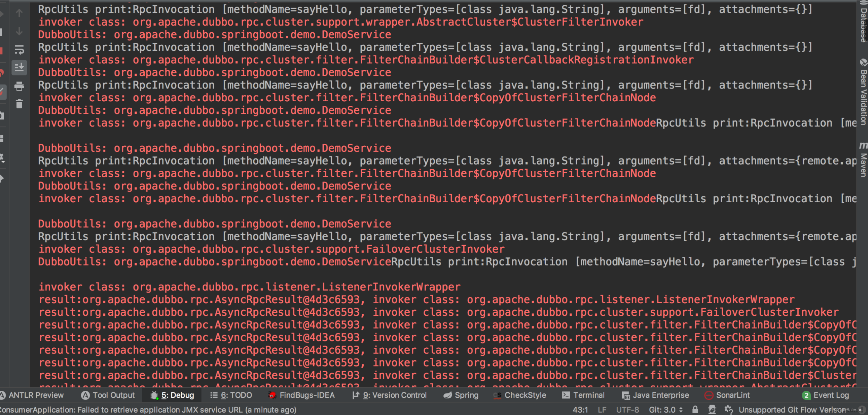This screenshot has width=868, height=415.
Task: Show the Spring tool window
Action: [461, 395]
